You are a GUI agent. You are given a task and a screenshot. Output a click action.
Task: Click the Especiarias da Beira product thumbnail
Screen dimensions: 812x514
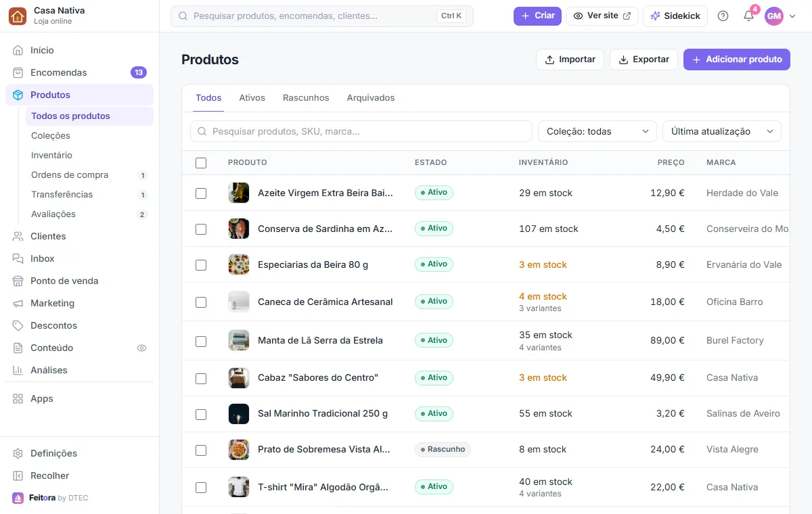tap(239, 264)
